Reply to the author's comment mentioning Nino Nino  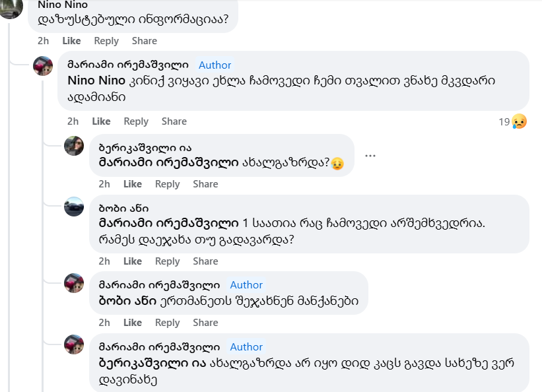click(136, 121)
